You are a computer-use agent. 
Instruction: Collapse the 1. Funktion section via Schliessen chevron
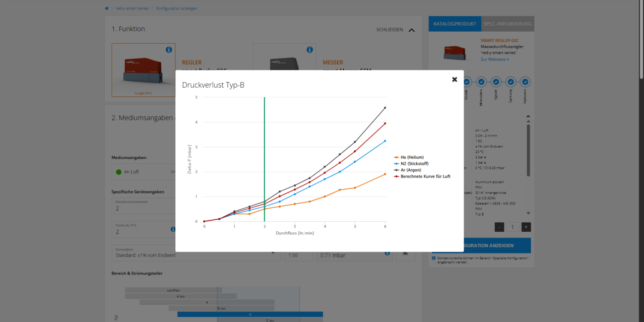(x=412, y=30)
